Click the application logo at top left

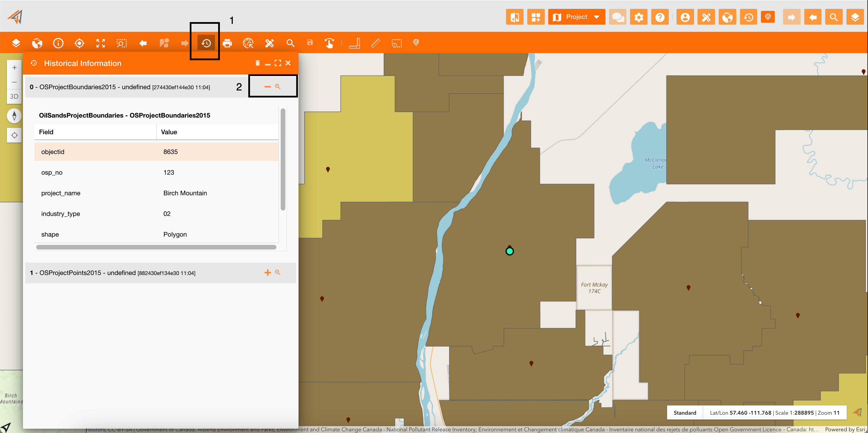(x=15, y=17)
